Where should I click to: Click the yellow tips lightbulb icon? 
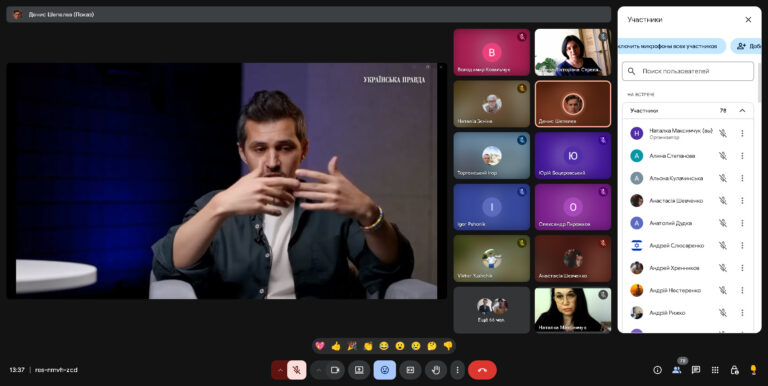(753, 370)
